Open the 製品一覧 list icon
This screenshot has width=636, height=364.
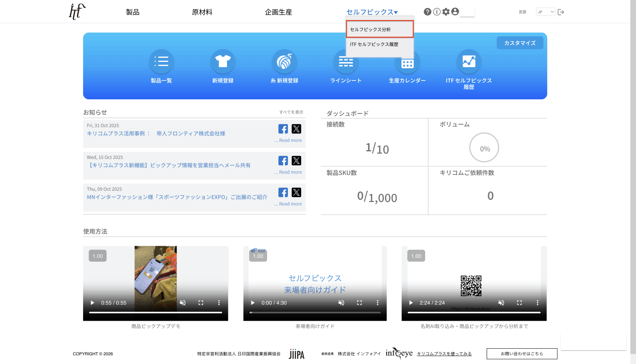161,62
